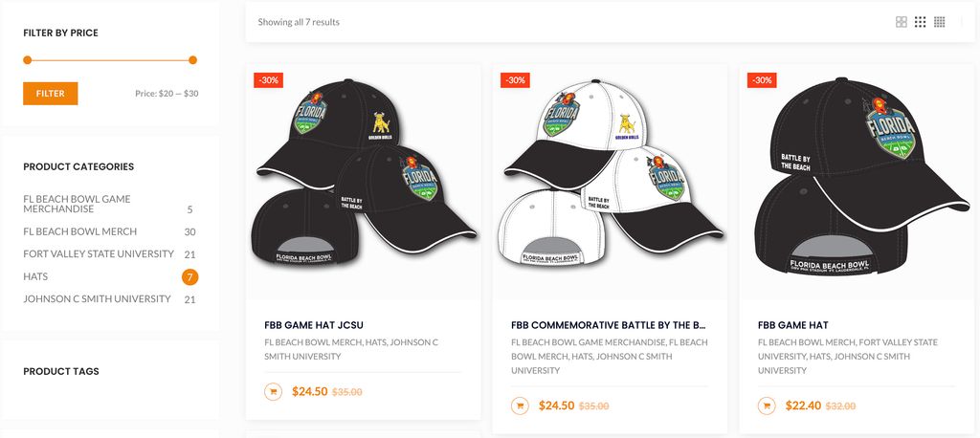The height and width of the screenshot is (438, 980).
Task: Select the three-column grid view icon
Action: (x=920, y=22)
